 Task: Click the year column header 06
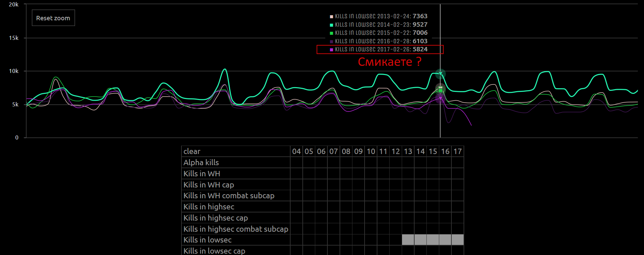(x=321, y=151)
